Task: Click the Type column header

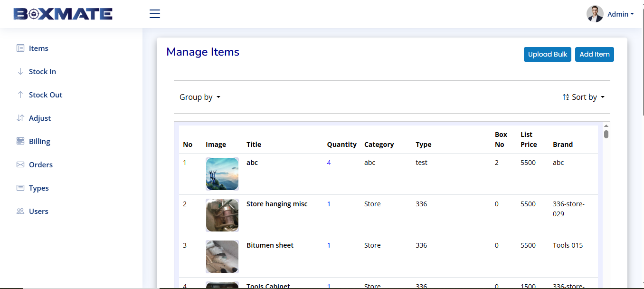Action: click(x=423, y=144)
